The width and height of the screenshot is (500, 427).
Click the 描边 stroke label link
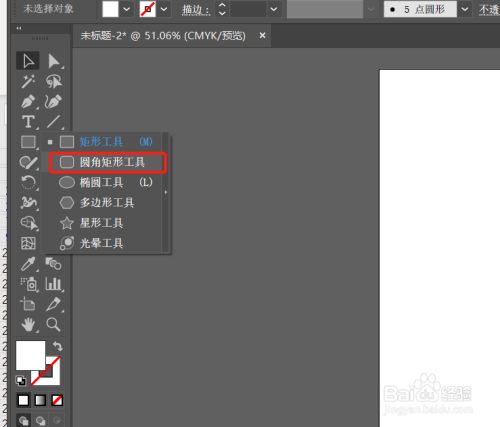click(x=196, y=9)
